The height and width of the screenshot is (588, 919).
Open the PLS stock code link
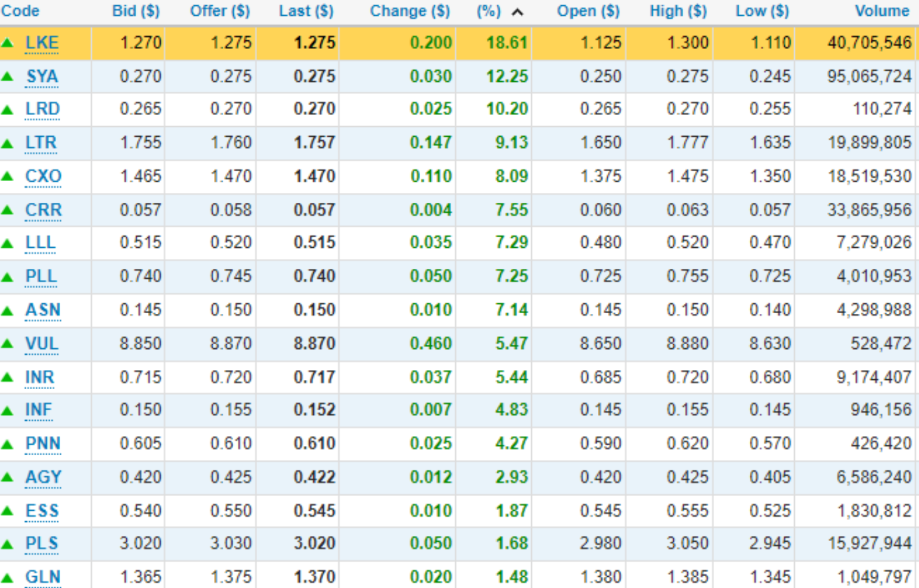pyautogui.click(x=42, y=544)
